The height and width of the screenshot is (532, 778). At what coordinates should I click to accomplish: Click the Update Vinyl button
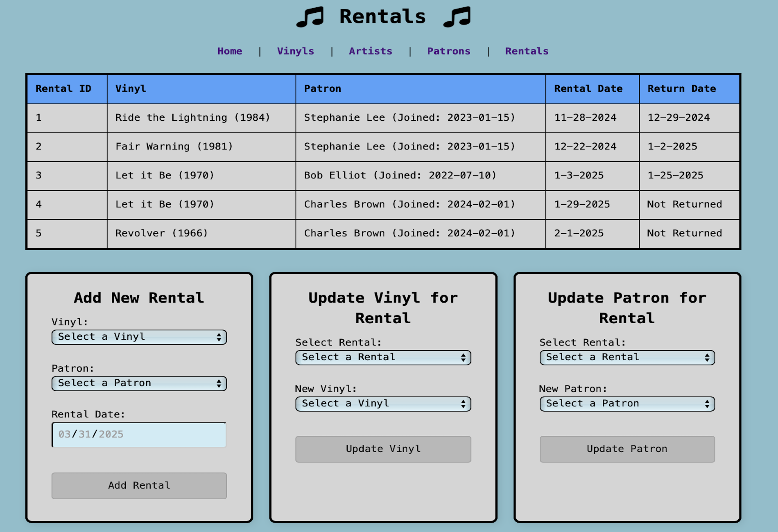point(383,449)
